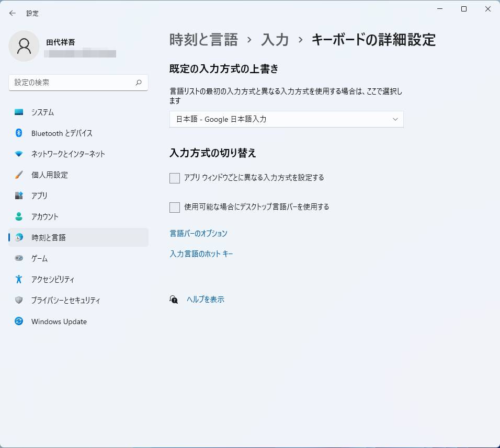500x448 pixels.
Task: Click the 時刻と言語 globe clock icon
Action: click(x=19, y=237)
